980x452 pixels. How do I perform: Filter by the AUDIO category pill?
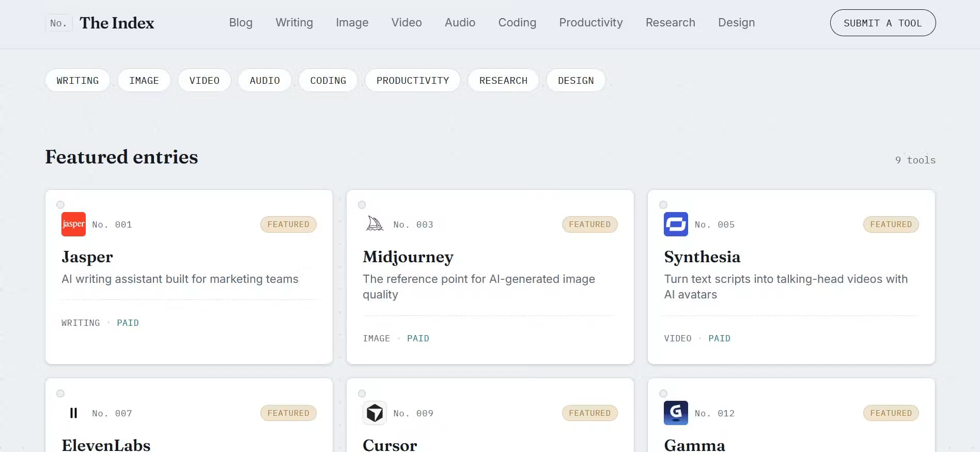[265, 80]
